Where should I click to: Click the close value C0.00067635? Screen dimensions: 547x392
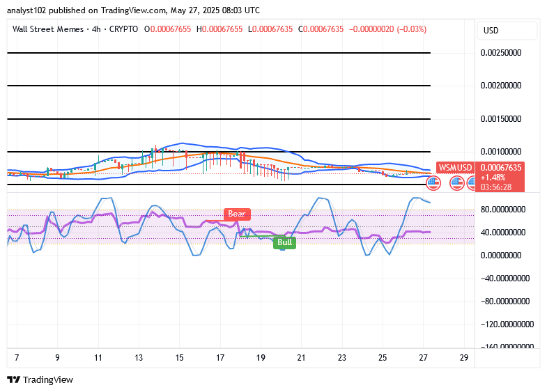tap(321, 29)
